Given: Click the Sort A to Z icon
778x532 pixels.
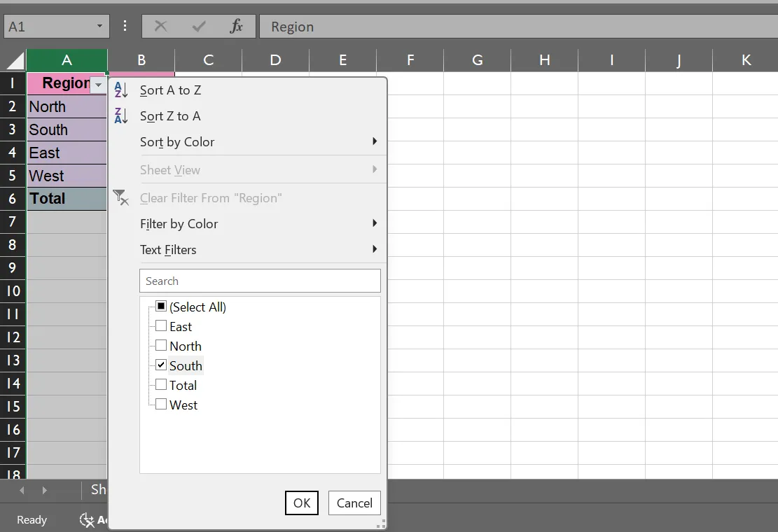Looking at the screenshot, I should [121, 90].
